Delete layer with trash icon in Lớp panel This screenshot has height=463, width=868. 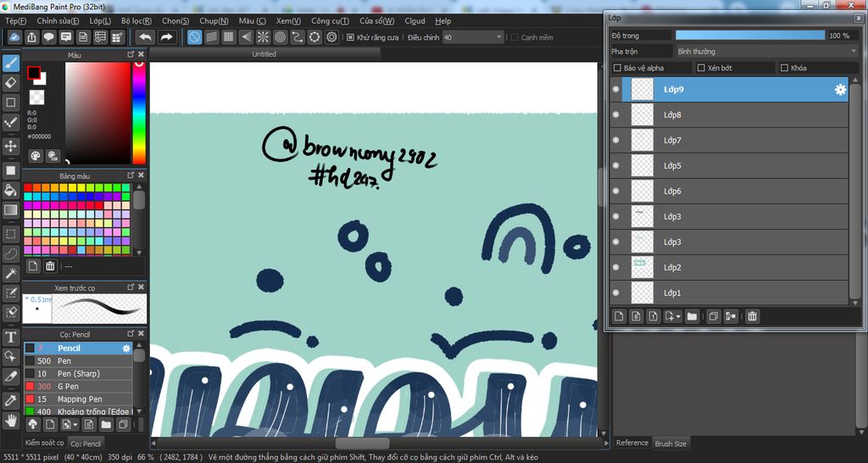(752, 316)
